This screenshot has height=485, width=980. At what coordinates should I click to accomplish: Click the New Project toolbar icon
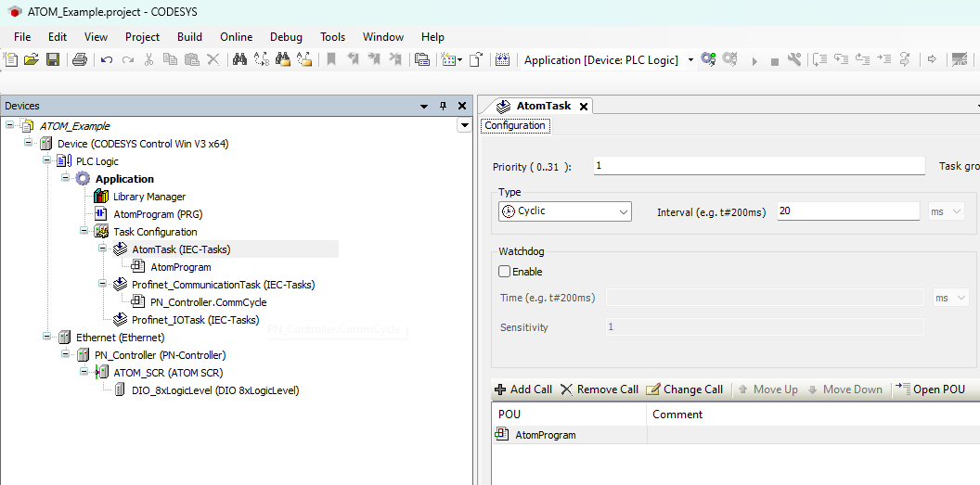click(10, 60)
